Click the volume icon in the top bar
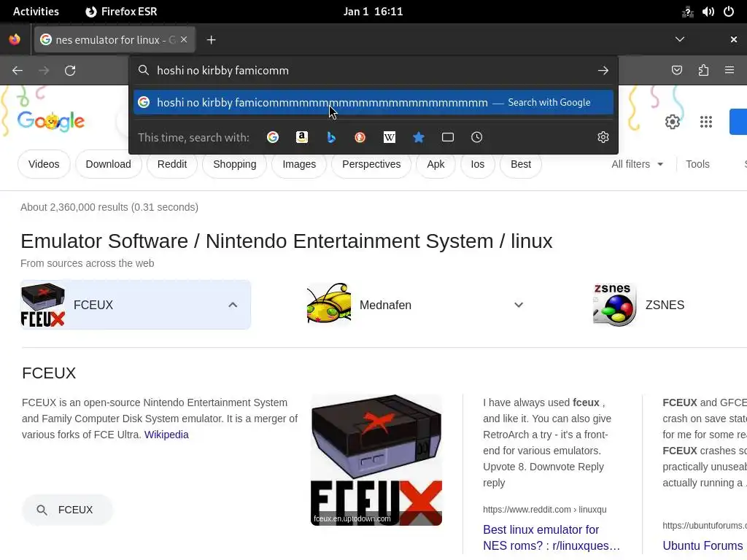Image resolution: width=747 pixels, height=560 pixels. click(x=708, y=12)
